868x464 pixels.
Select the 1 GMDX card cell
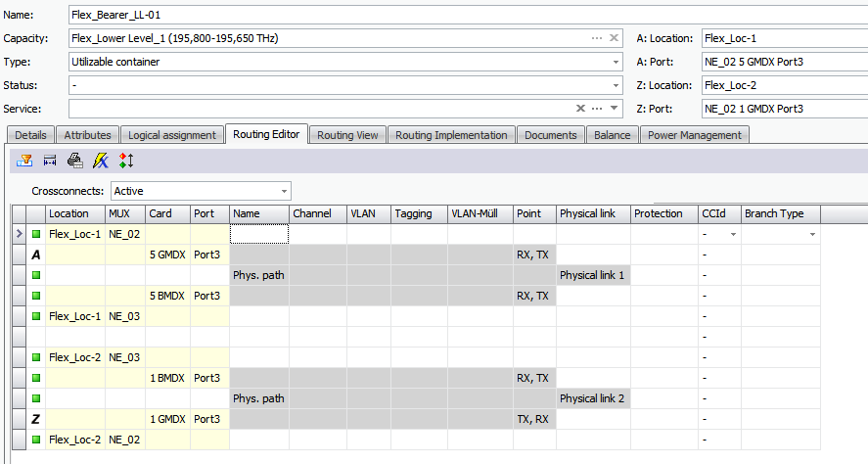[x=167, y=419]
